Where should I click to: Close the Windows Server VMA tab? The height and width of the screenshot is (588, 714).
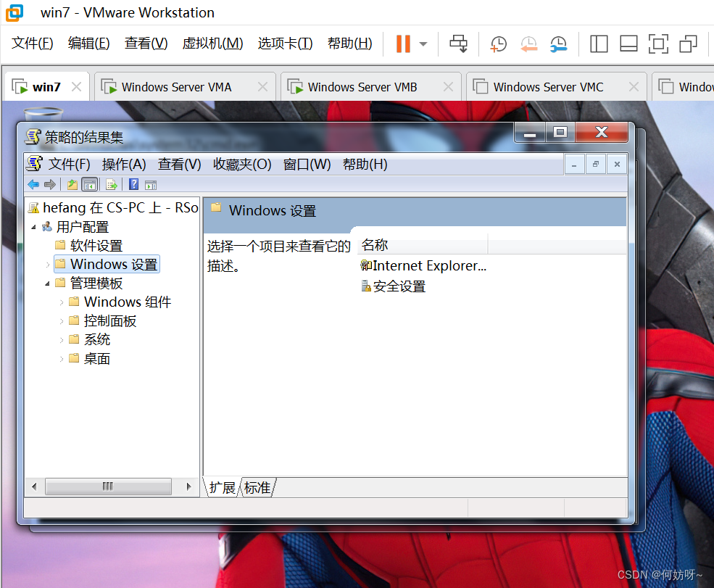[x=262, y=86]
